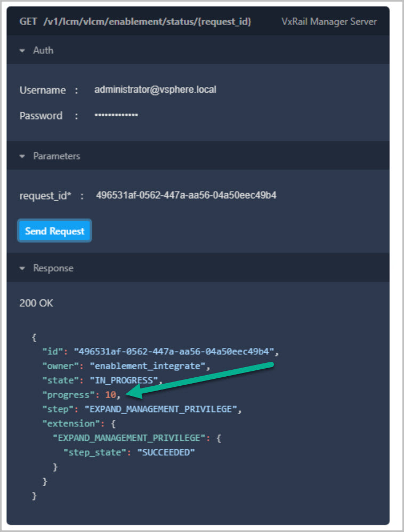
Task: Click the Send Request button
Action: point(54,231)
